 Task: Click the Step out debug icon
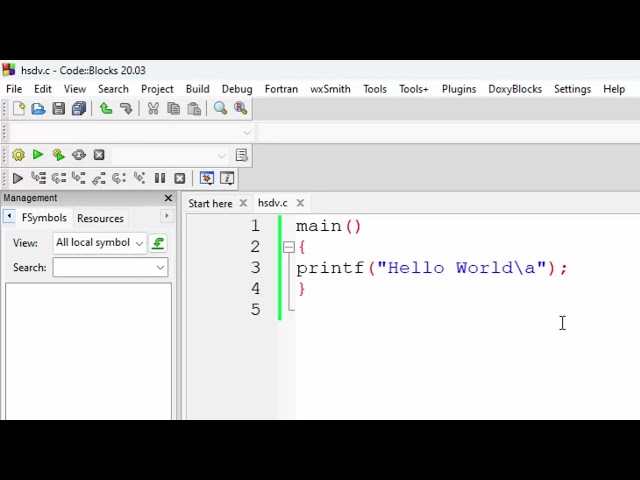point(99,178)
